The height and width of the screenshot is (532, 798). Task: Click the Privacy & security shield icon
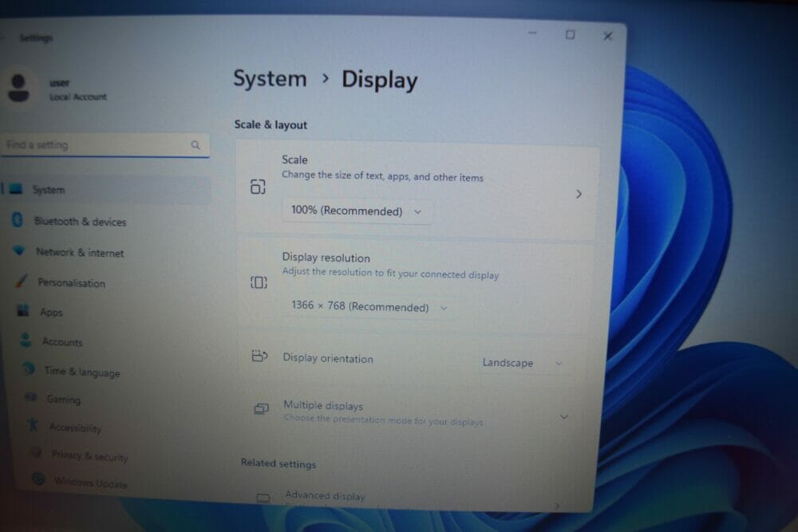tap(36, 452)
